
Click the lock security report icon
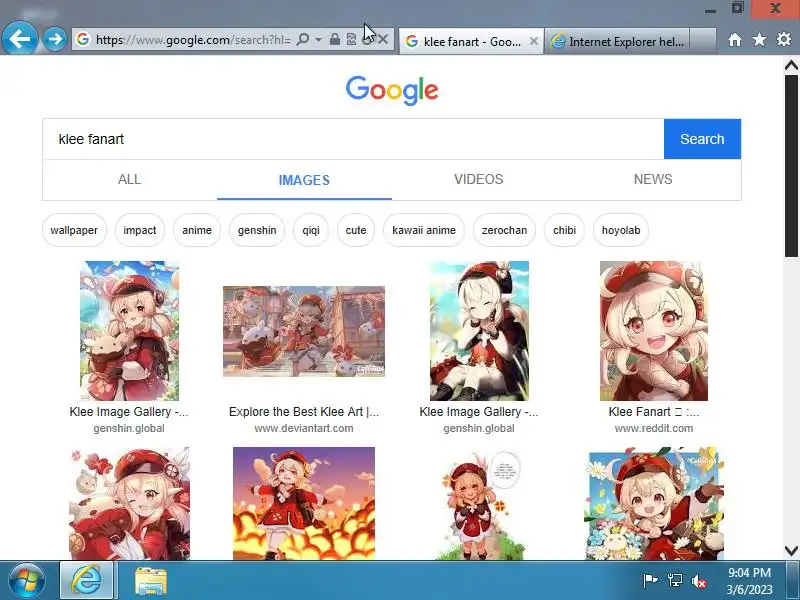click(x=335, y=39)
